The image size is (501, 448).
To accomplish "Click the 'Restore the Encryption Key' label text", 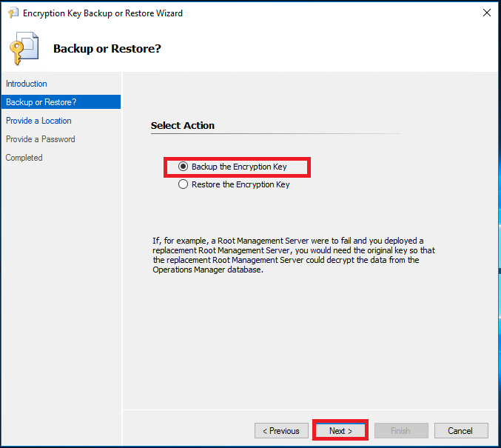I will [241, 184].
